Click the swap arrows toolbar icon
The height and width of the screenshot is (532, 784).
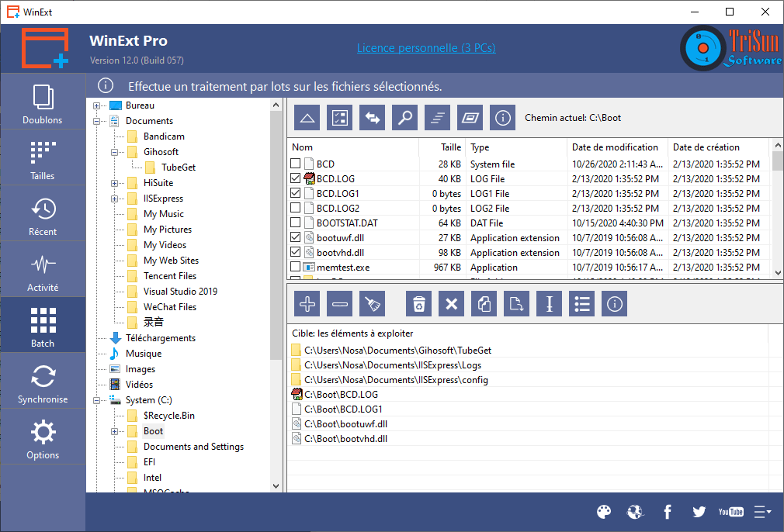point(372,118)
